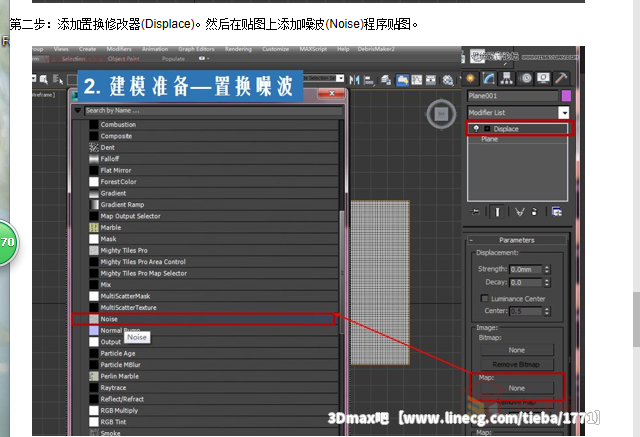Open the Utilities hammer tab

coord(561,78)
